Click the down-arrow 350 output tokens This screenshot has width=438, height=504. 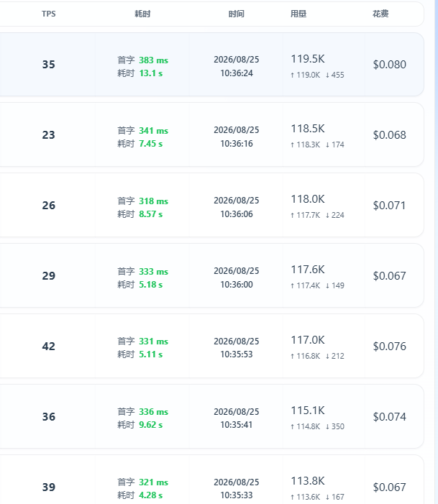click(x=334, y=426)
